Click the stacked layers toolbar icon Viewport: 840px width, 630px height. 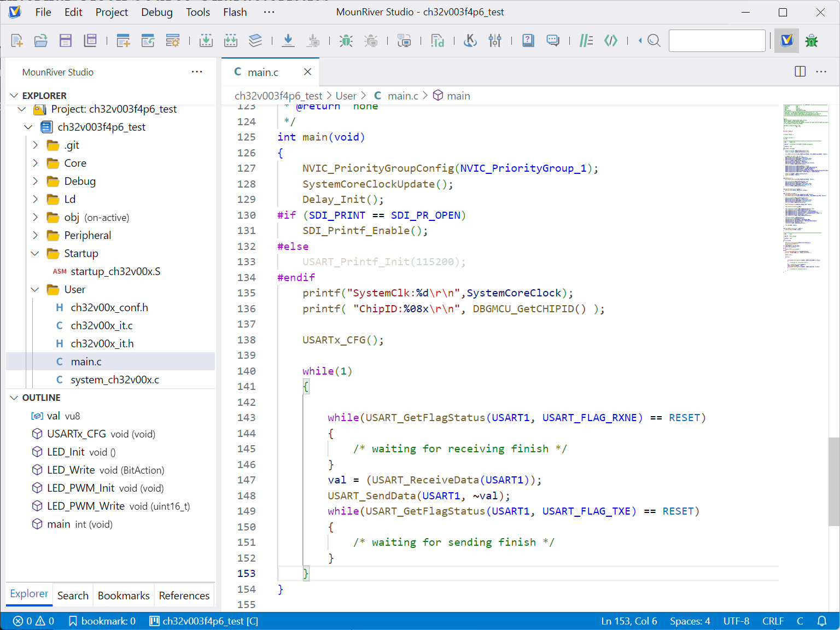pyautogui.click(x=255, y=40)
